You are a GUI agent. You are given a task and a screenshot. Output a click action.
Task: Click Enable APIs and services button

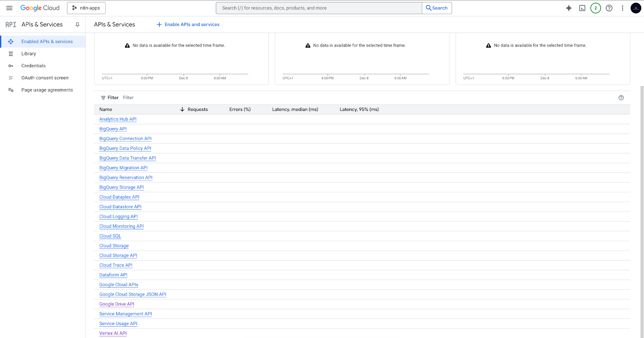tap(188, 25)
